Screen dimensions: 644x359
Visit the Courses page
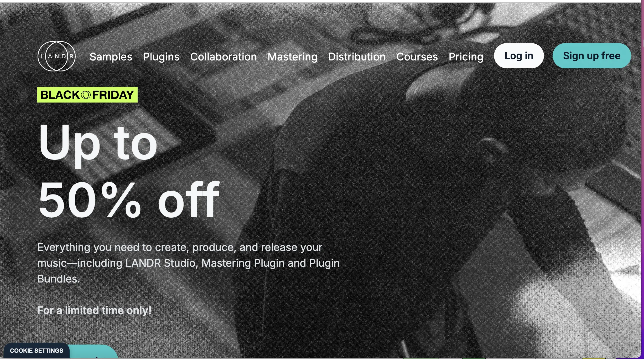coord(417,57)
